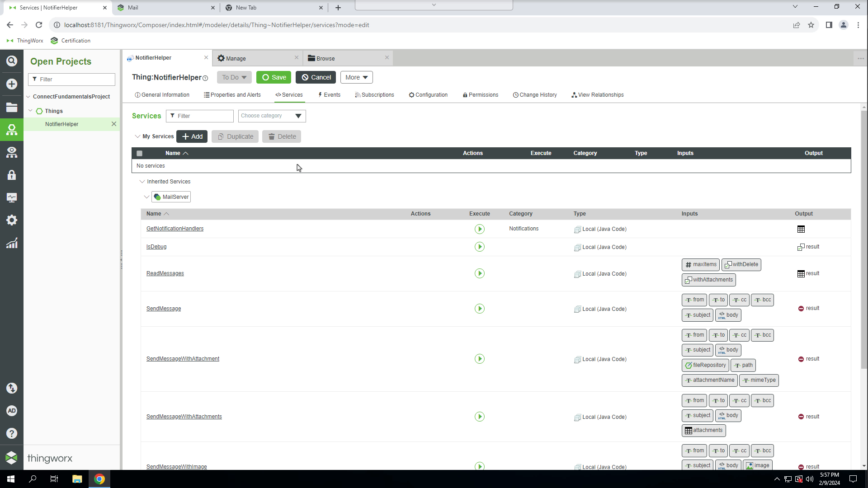Open the Settings gear icon in sidebar

coord(12,220)
